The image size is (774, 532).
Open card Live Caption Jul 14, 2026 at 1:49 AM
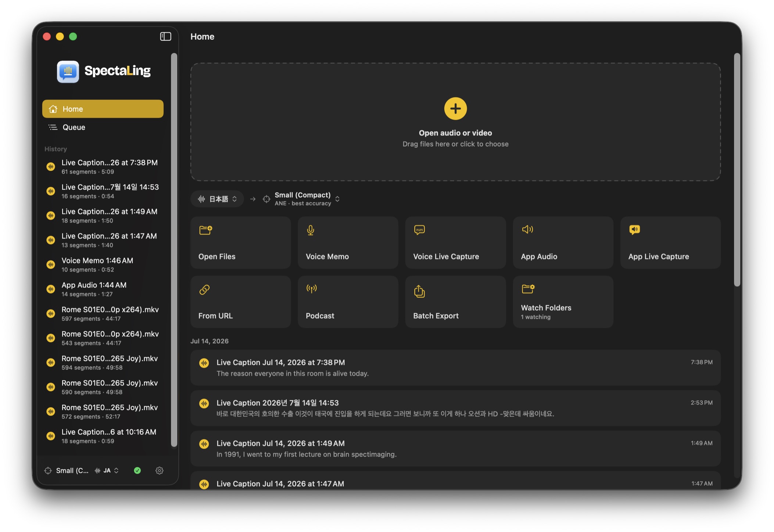click(455, 448)
